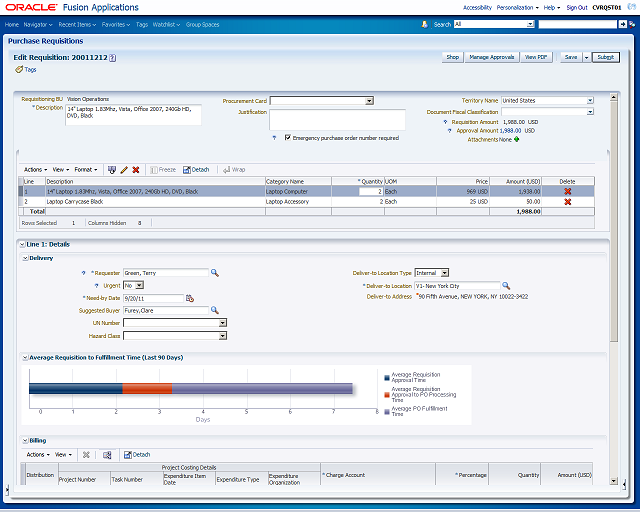
Task: Click the purple PO Fulfillment bar segment
Action: click(x=262, y=388)
